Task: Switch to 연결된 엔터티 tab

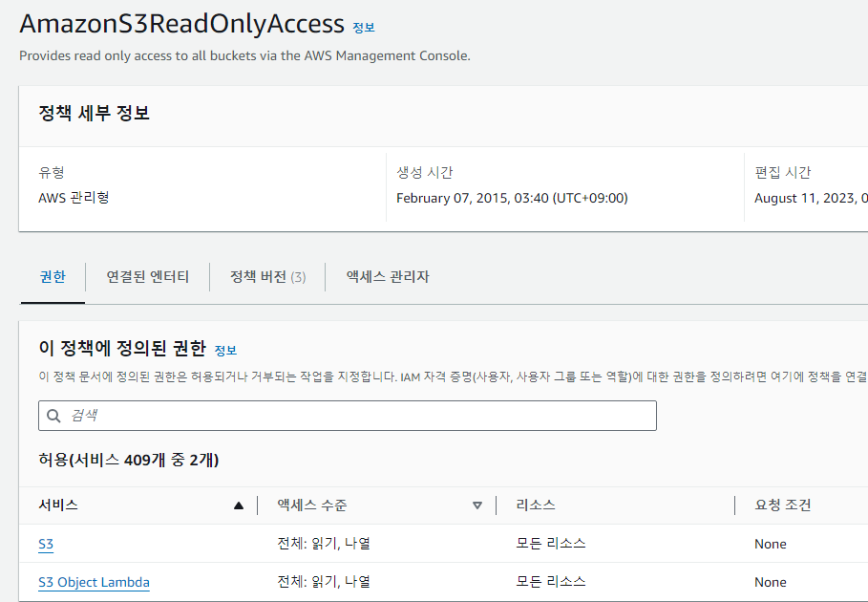Action: [x=148, y=276]
